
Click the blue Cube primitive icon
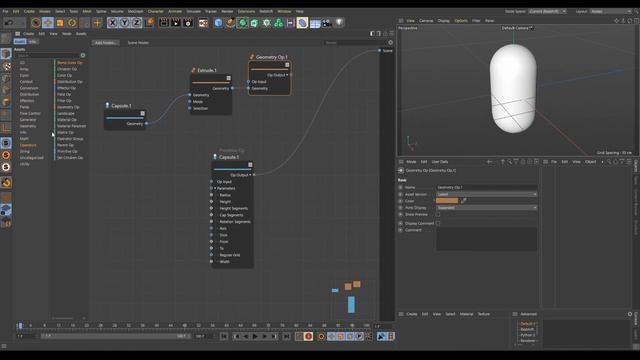click(x=218, y=23)
